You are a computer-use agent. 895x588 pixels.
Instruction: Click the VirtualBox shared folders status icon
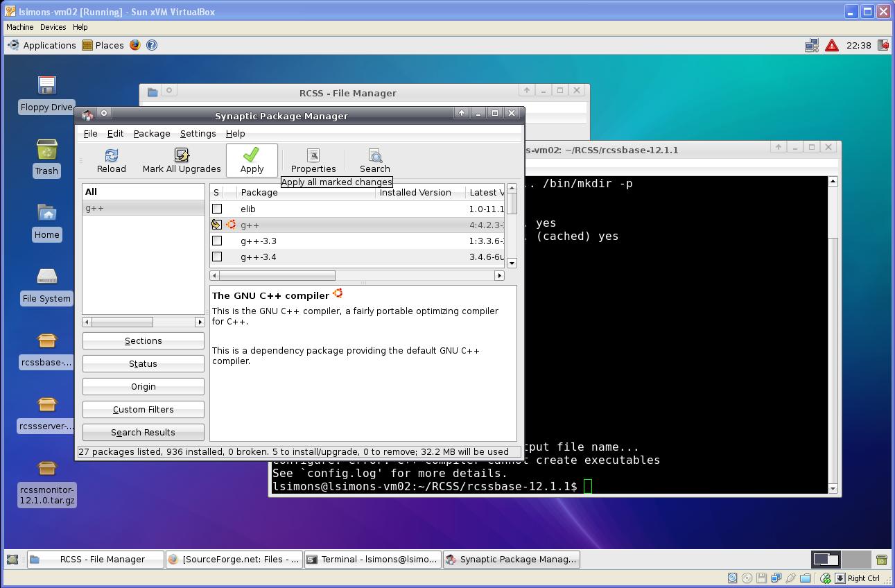click(805, 578)
